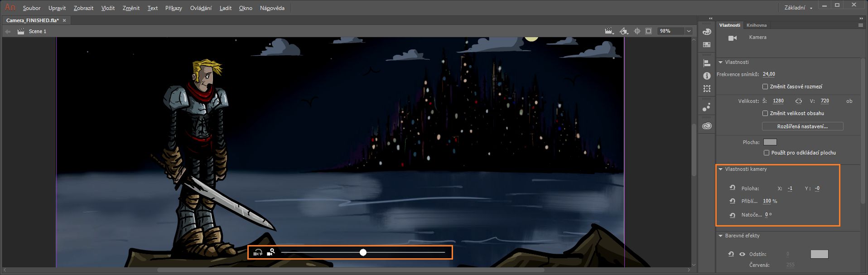This screenshot has height=275, width=868.
Task: Go back with the arrow beside Scene 1
Action: pos(8,31)
